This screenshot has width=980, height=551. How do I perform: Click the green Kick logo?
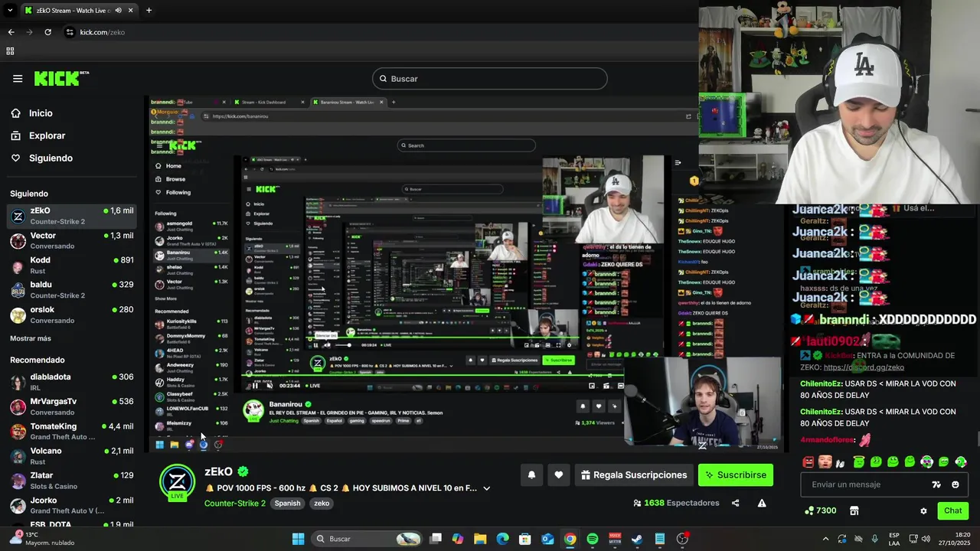[61, 78]
